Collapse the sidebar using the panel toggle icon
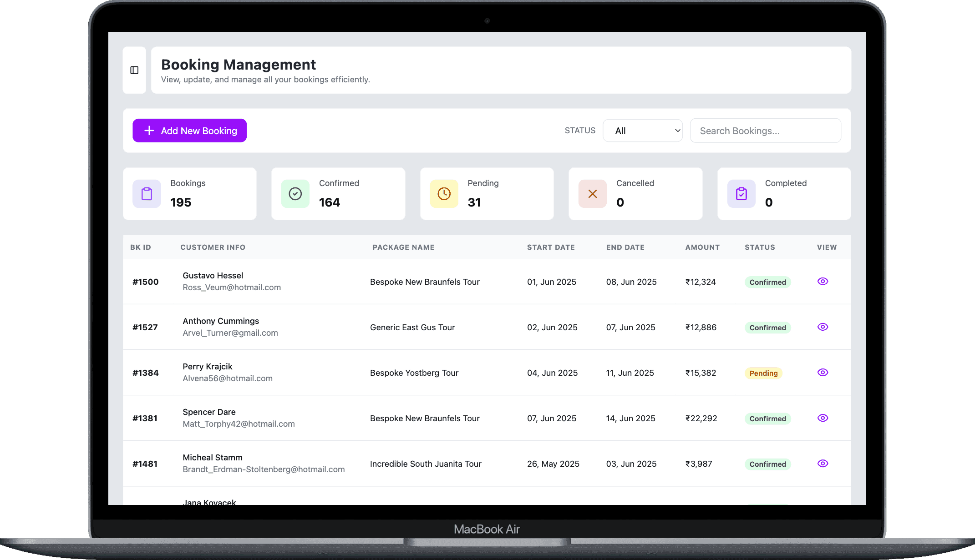Image resolution: width=975 pixels, height=560 pixels. (134, 70)
